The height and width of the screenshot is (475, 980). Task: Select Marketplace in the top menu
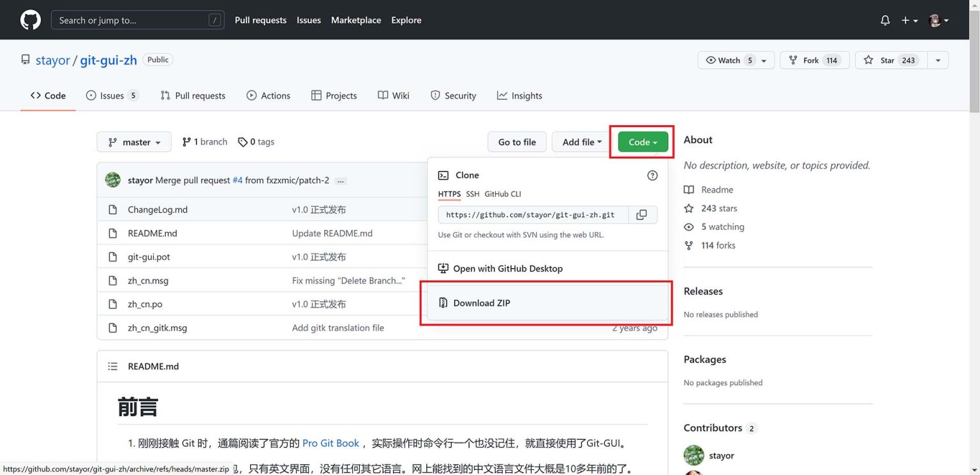pyautogui.click(x=355, y=20)
